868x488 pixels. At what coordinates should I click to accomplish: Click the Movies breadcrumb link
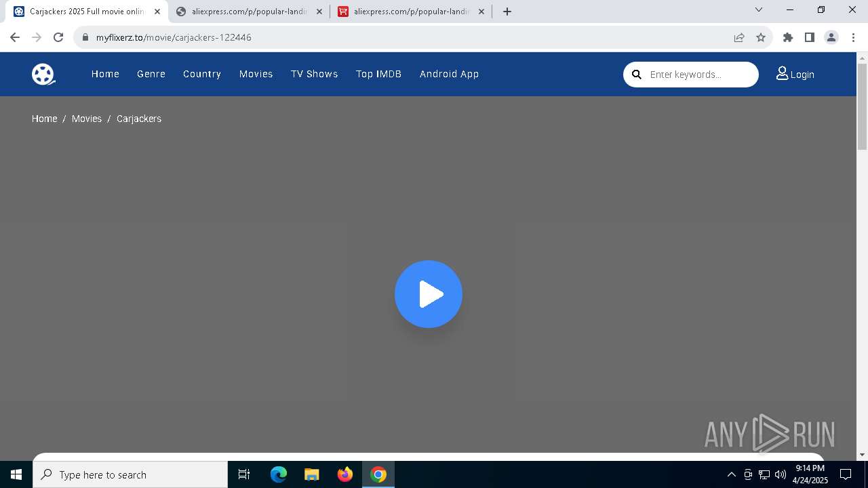pyautogui.click(x=87, y=119)
